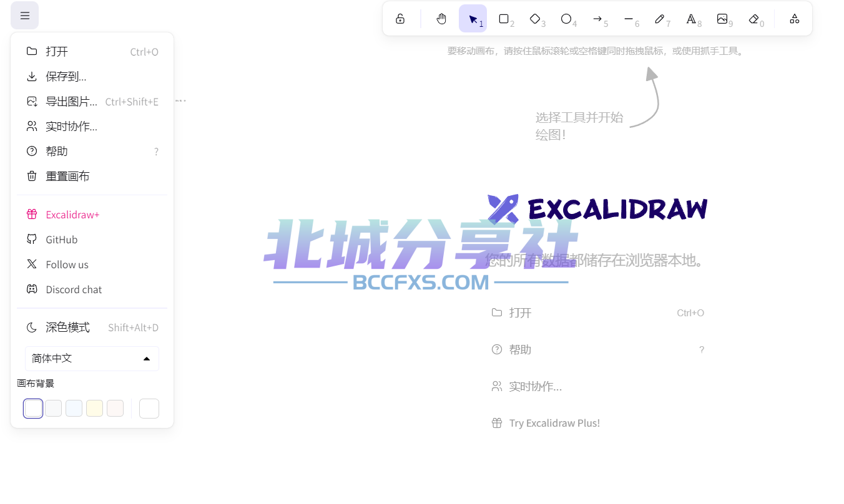Click the gift icon beside Excalidraw+
844x504 pixels.
pos(32,215)
